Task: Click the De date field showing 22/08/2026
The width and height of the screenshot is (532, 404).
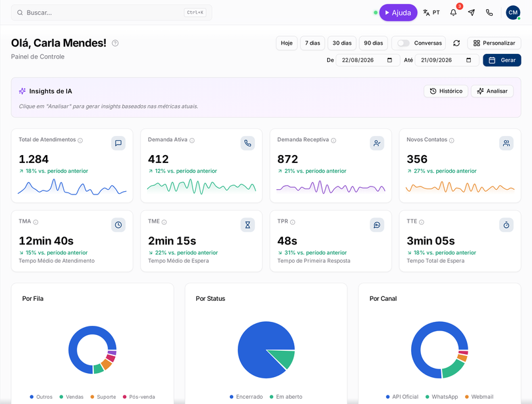Action: [368, 60]
